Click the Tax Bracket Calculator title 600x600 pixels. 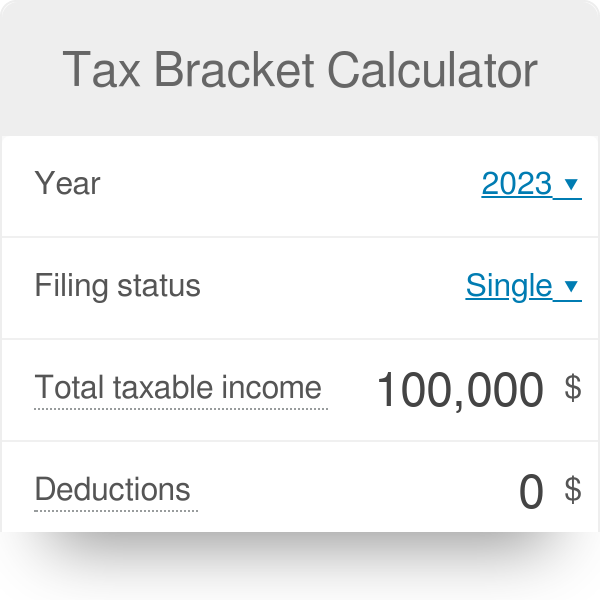300,70
